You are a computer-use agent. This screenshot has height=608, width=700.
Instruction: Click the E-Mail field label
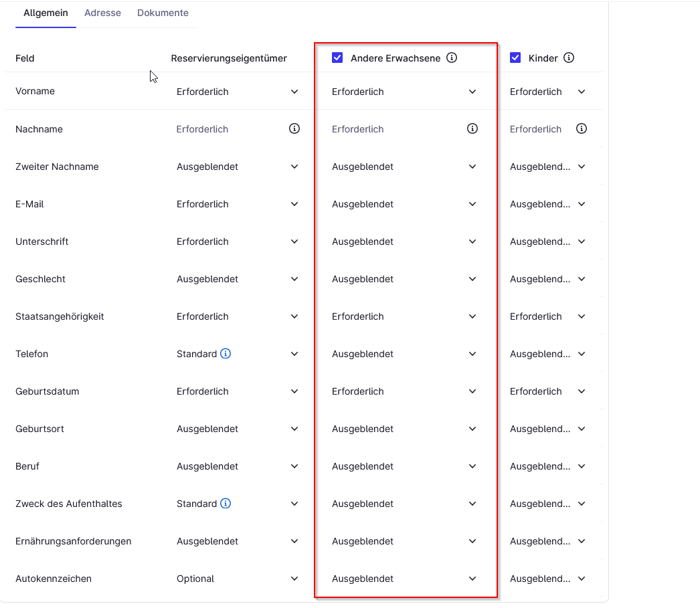pos(29,204)
